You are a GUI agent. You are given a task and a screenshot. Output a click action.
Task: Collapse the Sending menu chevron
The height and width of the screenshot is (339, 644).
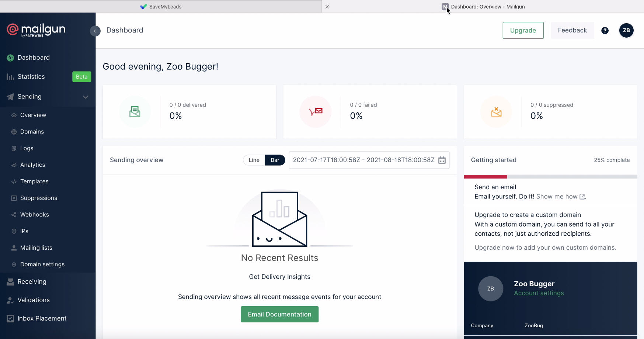point(86,97)
